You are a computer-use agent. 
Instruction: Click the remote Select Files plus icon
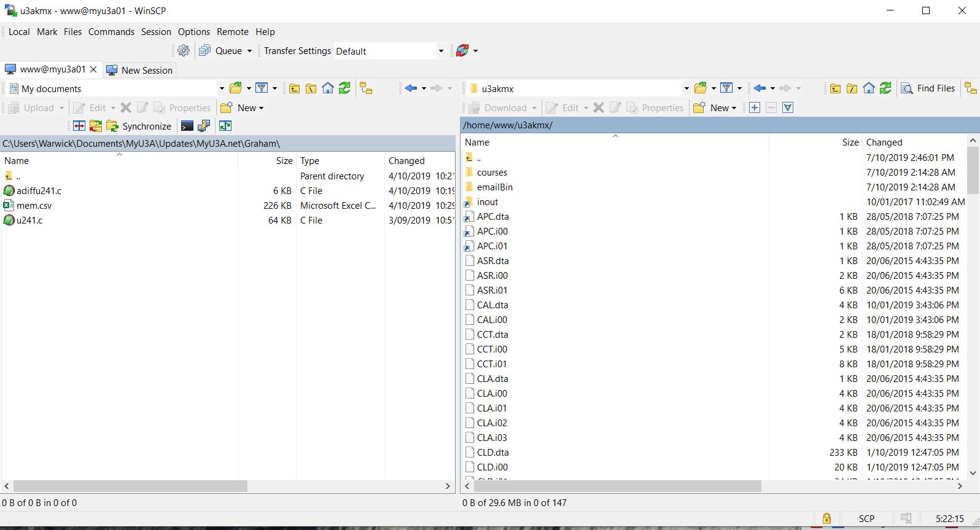[x=755, y=107]
